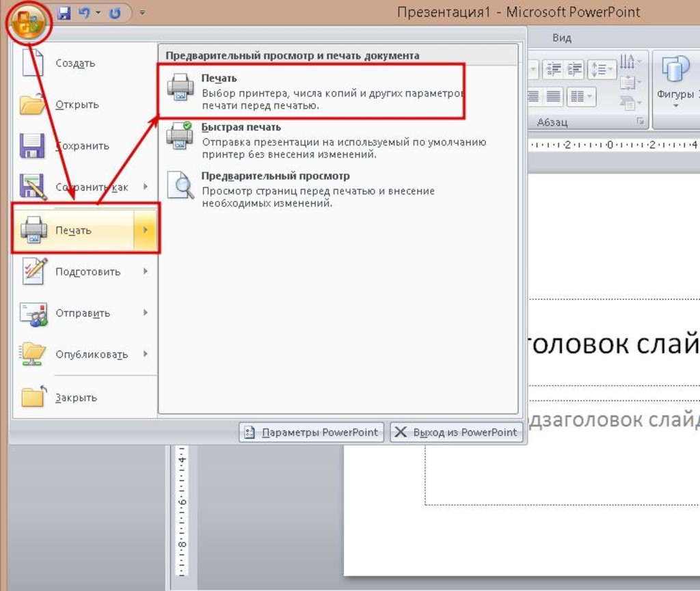Expand the Сохранить как submenu arrow

click(x=146, y=187)
